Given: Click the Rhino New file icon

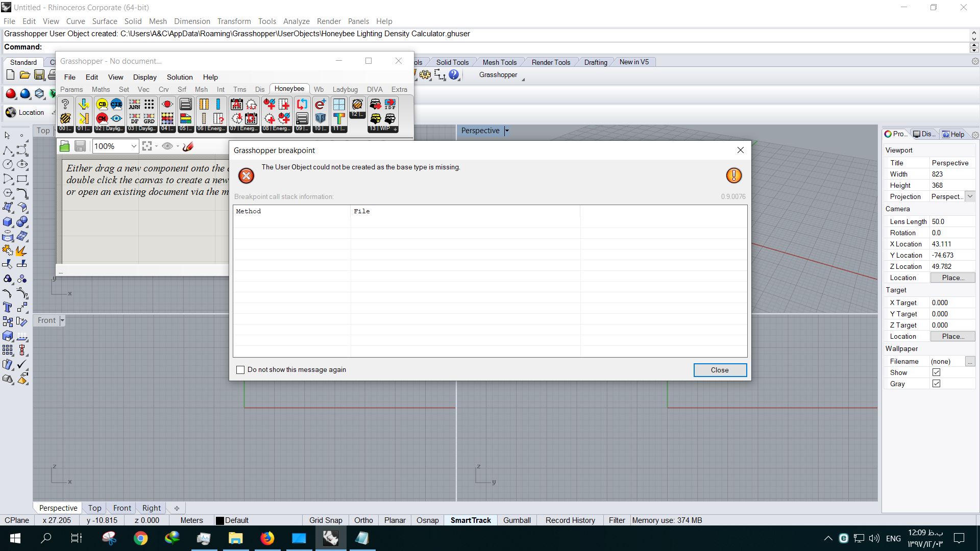Looking at the screenshot, I should coord(10,75).
